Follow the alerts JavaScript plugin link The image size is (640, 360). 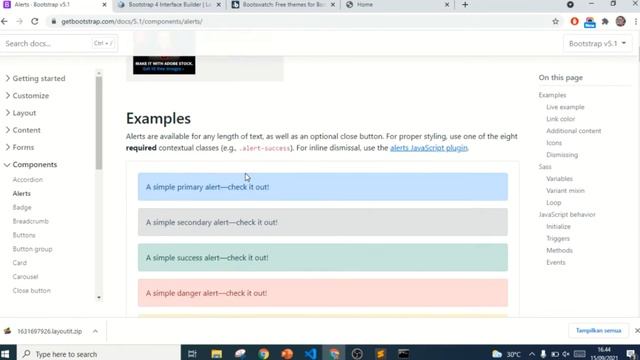pos(429,148)
